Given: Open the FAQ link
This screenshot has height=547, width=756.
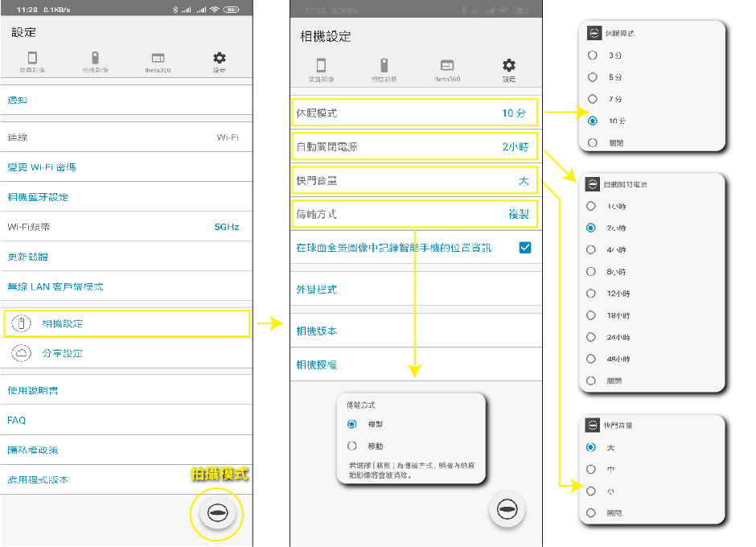Looking at the screenshot, I should tap(126, 420).
